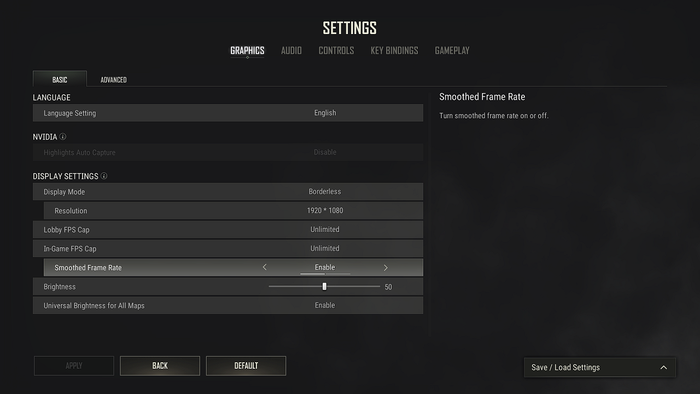This screenshot has height=394, width=700.
Task: Open Language Setting English selector
Action: pyautogui.click(x=325, y=113)
